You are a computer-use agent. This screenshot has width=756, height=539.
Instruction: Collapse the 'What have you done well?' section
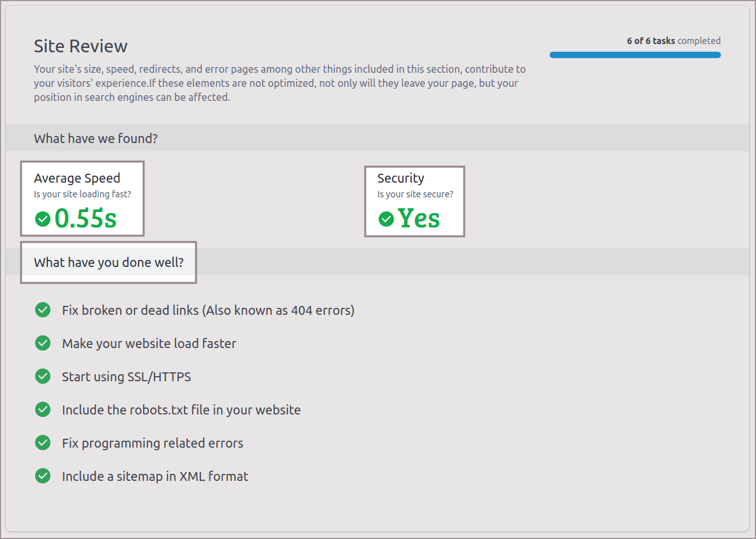tap(109, 262)
